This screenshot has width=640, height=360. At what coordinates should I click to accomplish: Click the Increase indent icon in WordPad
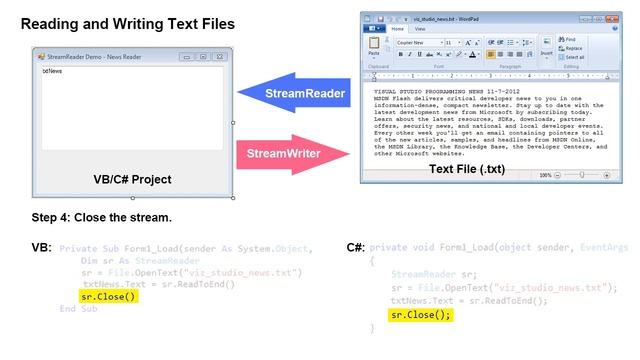(x=500, y=42)
